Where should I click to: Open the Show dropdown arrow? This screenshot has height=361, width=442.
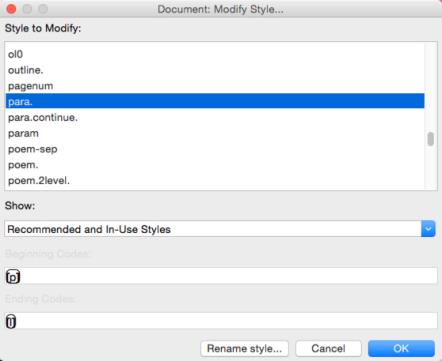click(x=428, y=229)
